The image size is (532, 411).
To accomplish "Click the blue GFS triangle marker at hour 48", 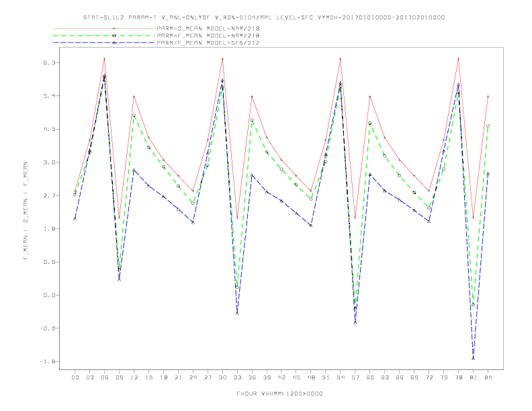I will pos(311,226).
